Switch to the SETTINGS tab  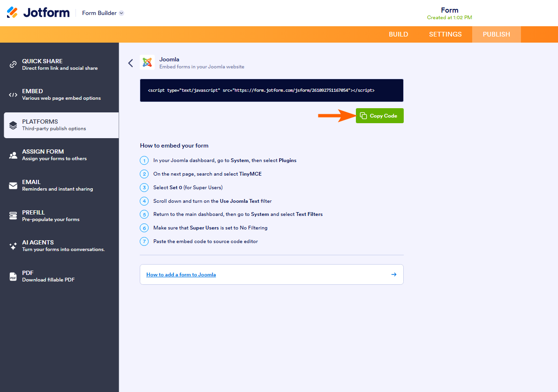445,34
